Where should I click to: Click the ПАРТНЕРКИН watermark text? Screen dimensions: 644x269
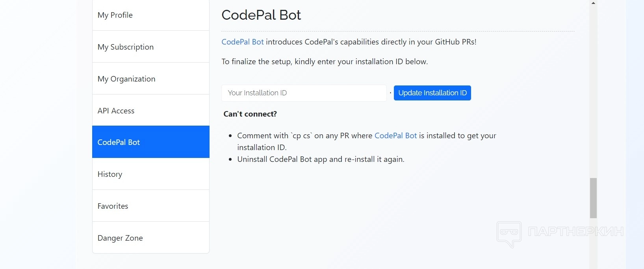575,232
